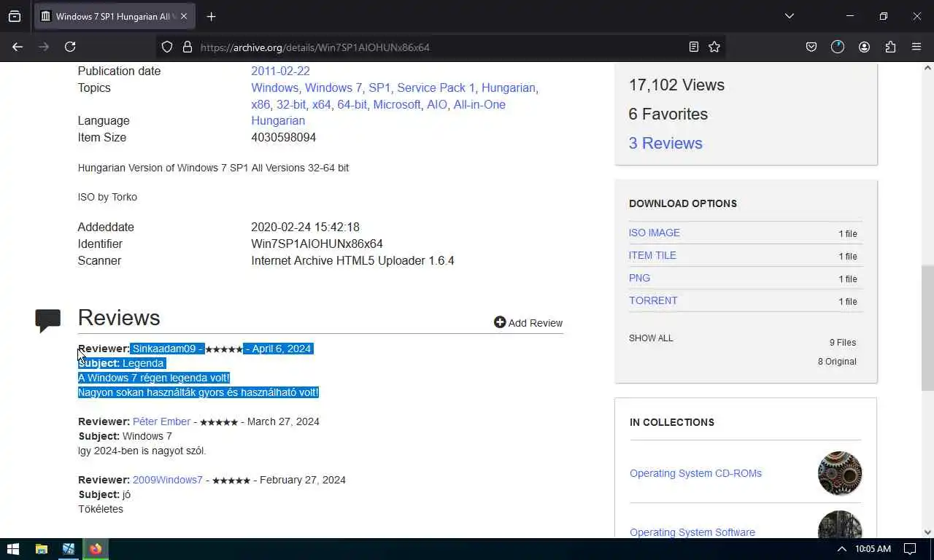Open publication date 2011-02-22 link

tap(280, 71)
